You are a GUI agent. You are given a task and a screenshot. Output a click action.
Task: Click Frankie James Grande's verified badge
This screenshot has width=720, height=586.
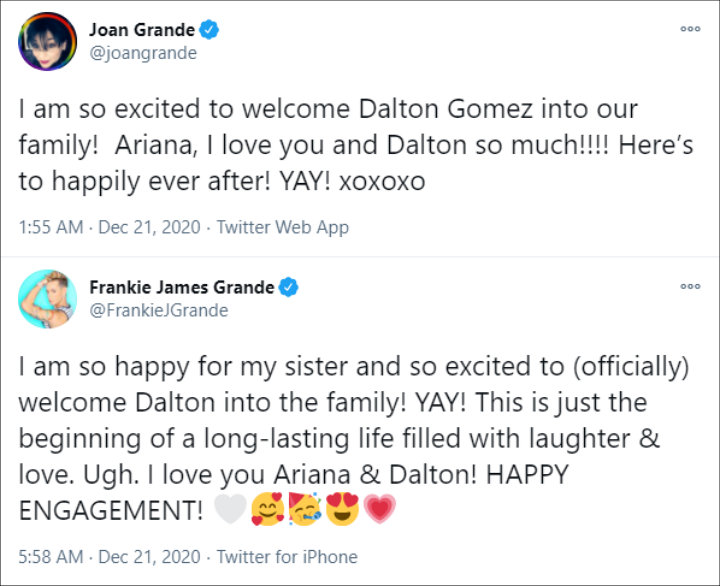pyautogui.click(x=288, y=287)
